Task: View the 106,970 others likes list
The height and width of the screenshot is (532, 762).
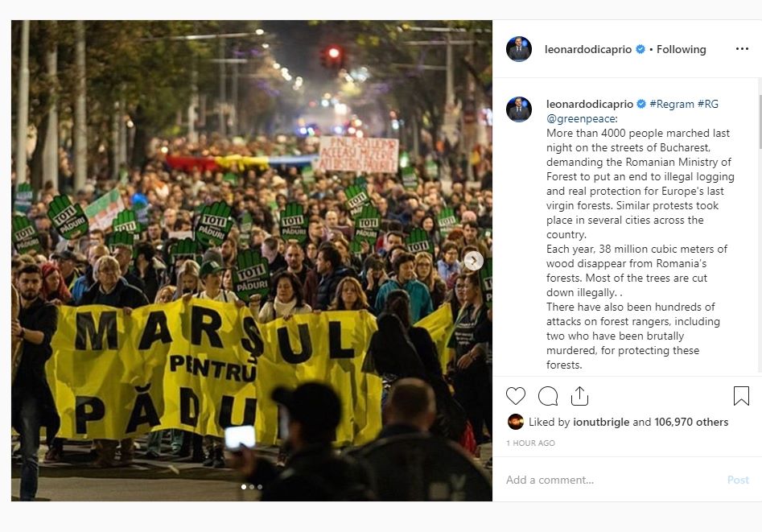Action: point(691,422)
